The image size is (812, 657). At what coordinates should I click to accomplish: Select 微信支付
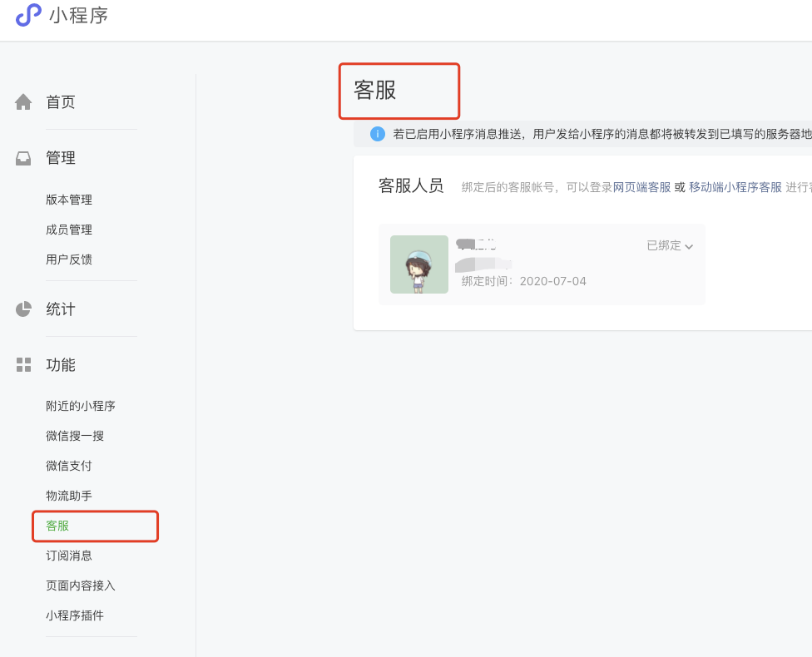[x=69, y=466]
